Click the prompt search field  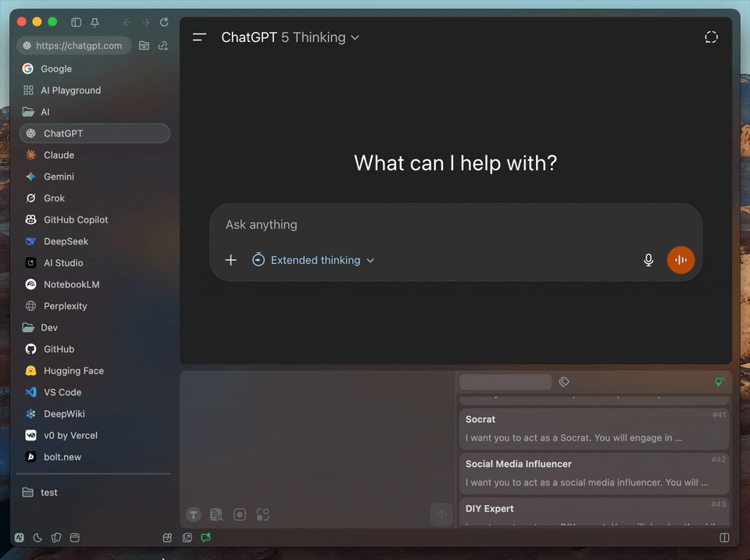(505, 382)
